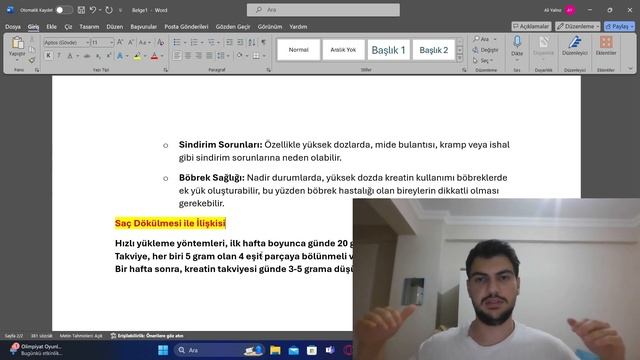This screenshot has width=640, height=360.
Task: Apply the Başlık 1 style
Action: [x=388, y=50]
